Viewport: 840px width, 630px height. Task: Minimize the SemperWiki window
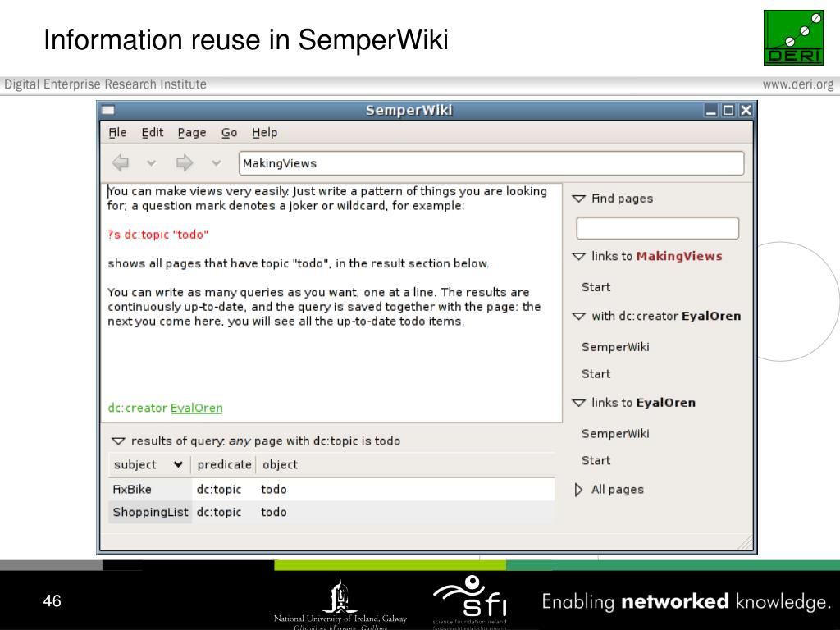(x=711, y=111)
